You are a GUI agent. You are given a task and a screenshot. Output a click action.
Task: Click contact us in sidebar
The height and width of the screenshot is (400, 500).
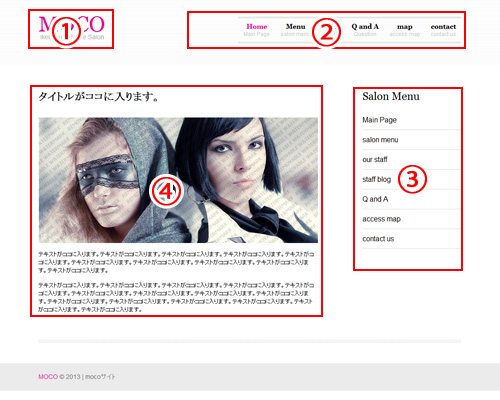378,239
